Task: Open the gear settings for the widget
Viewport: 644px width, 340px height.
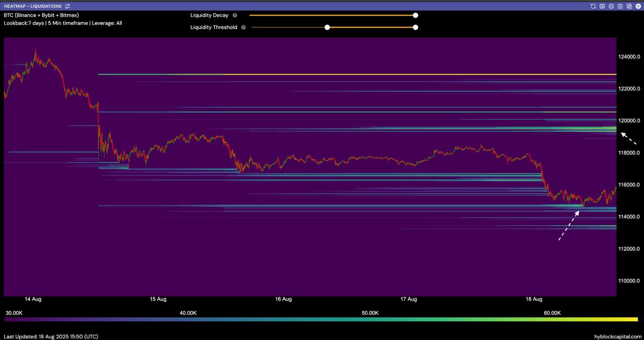Action: point(611,6)
